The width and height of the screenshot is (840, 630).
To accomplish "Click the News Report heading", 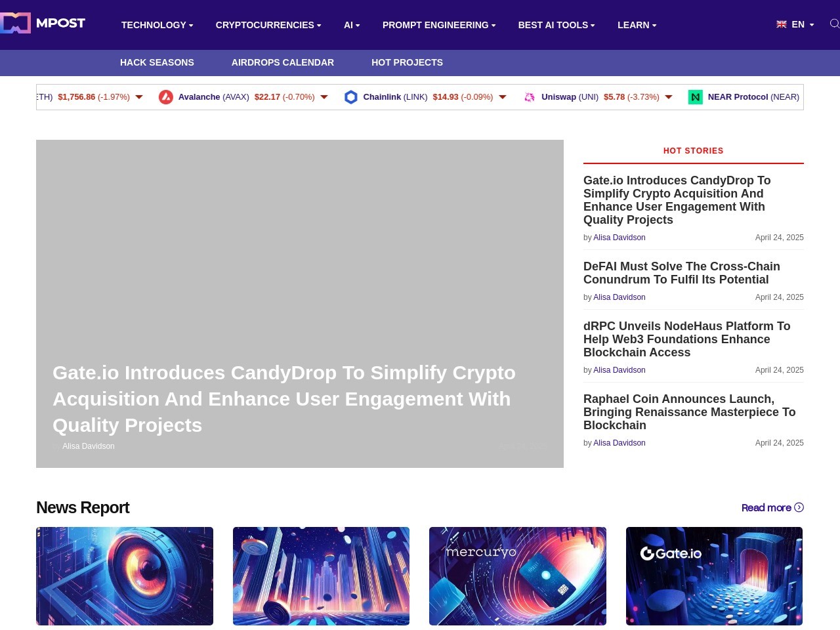I will click(83, 507).
